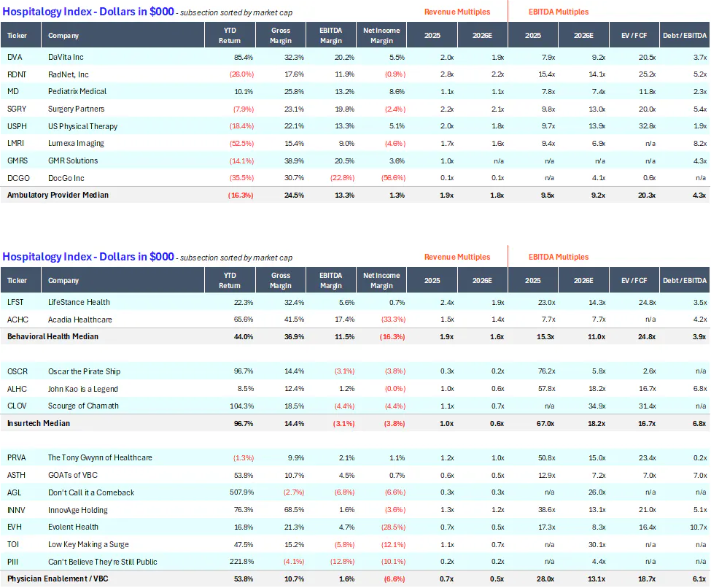Click RadNet's (26.0%) YTD Return value
The width and height of the screenshot is (711, 588).
[241, 74]
